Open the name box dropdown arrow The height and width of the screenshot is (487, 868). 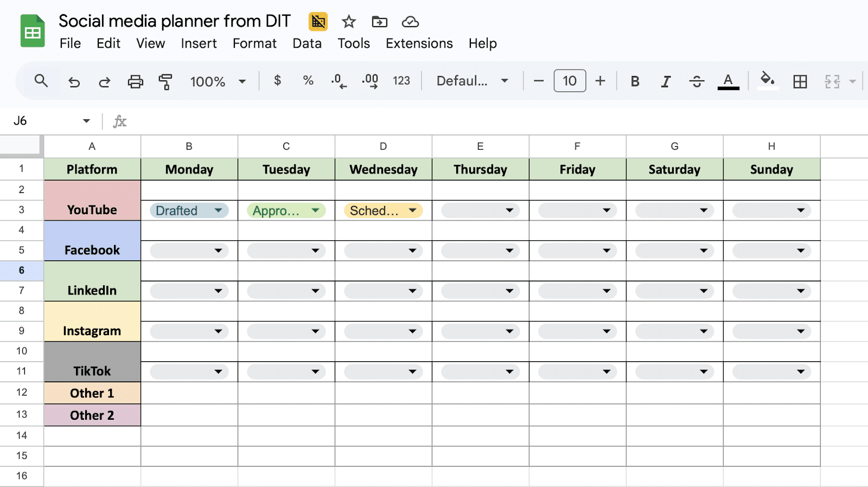[x=86, y=121]
